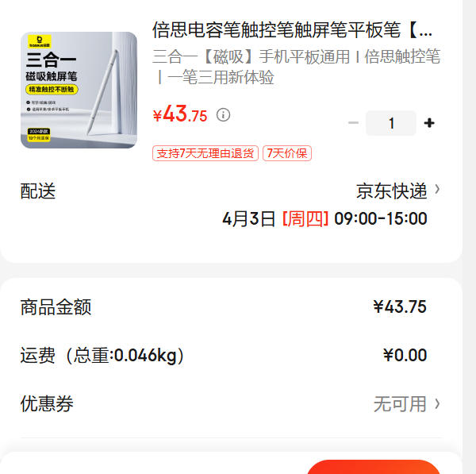Image resolution: width=476 pixels, height=474 pixels.
Task: Click the info icon beside the red price
Action: click(x=223, y=115)
